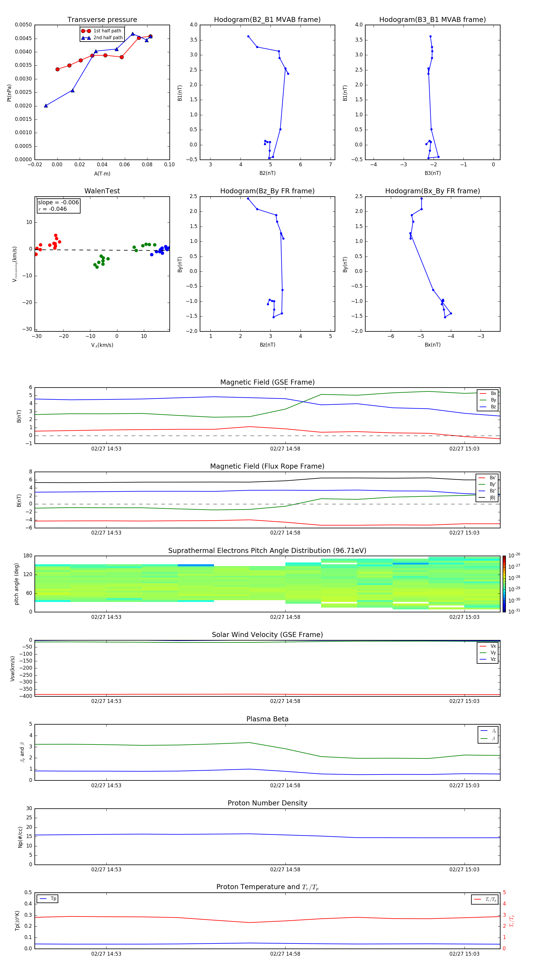Click the "Np(#/cc)" y-axis label
535x980 pixels.
click(x=20, y=837)
